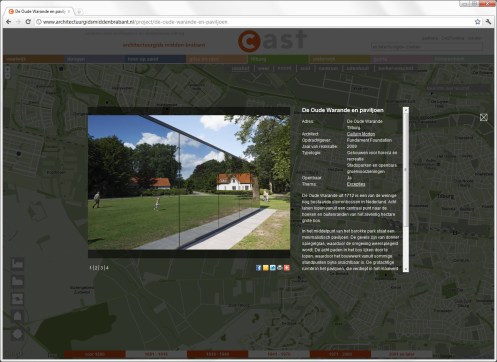Select the last period filter at bottom
The height and width of the screenshot is (362, 497).
[x=402, y=354]
